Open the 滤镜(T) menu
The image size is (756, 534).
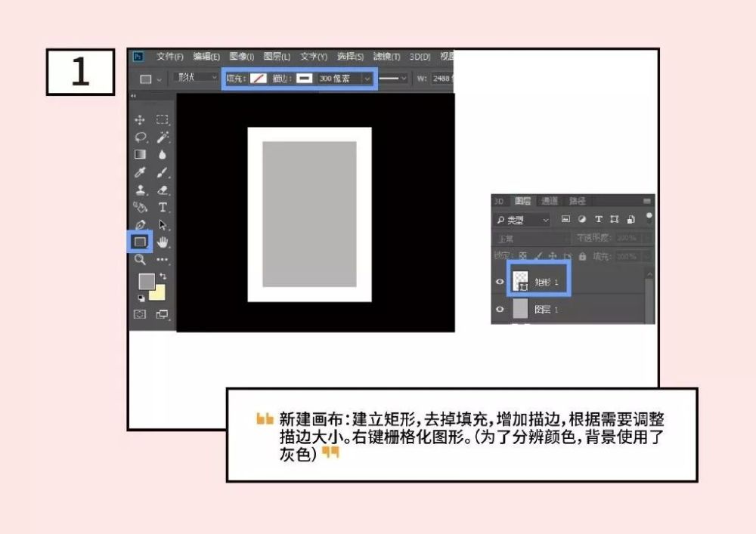(386, 57)
